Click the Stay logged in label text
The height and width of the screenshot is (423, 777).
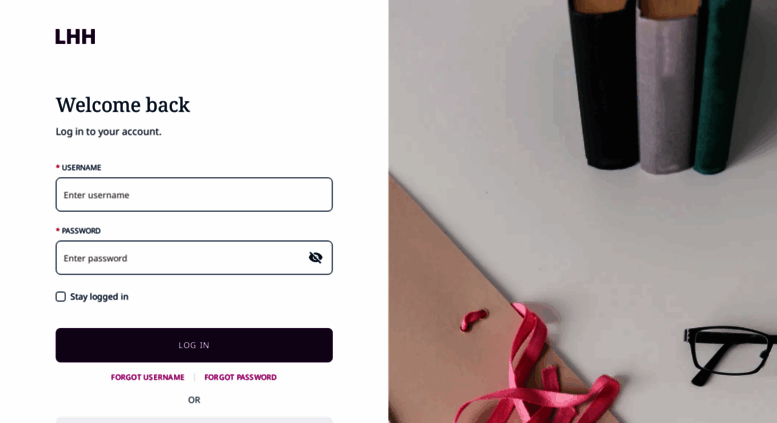99,297
